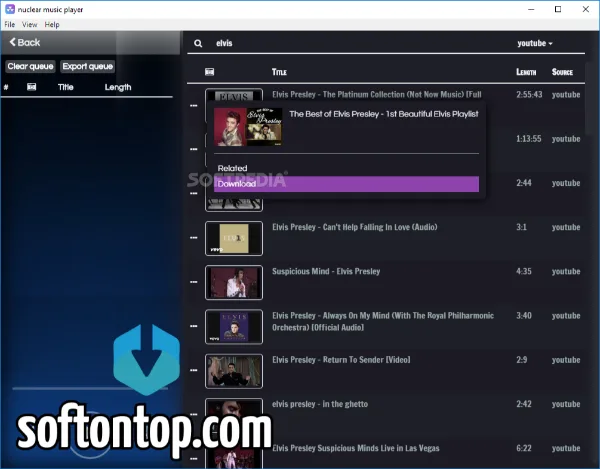Viewport: 600px width, 469px height.
Task: Click the Suspicious Mind video thumbnail
Action: [x=234, y=282]
